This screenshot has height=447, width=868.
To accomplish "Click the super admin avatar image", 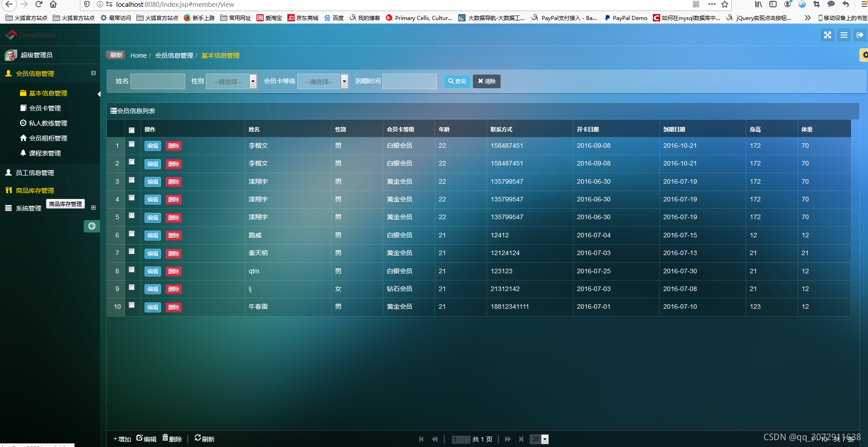I will click(11, 55).
